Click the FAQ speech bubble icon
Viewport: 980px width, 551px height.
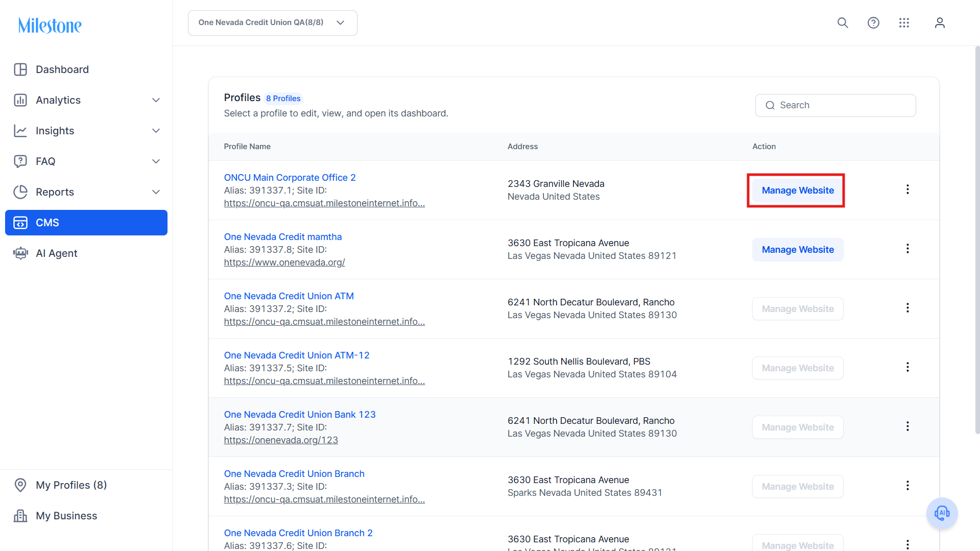point(20,161)
